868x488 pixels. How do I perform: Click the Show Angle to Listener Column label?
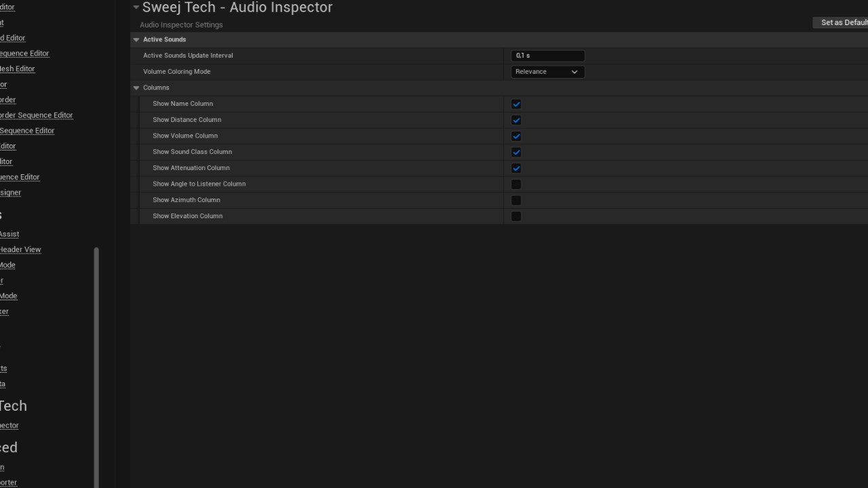[x=199, y=184]
